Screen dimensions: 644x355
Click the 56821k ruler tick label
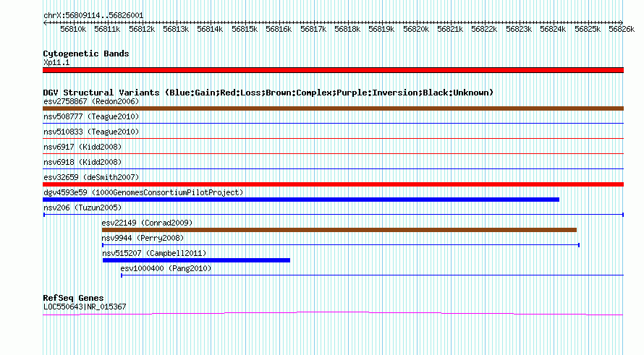[x=450, y=30]
